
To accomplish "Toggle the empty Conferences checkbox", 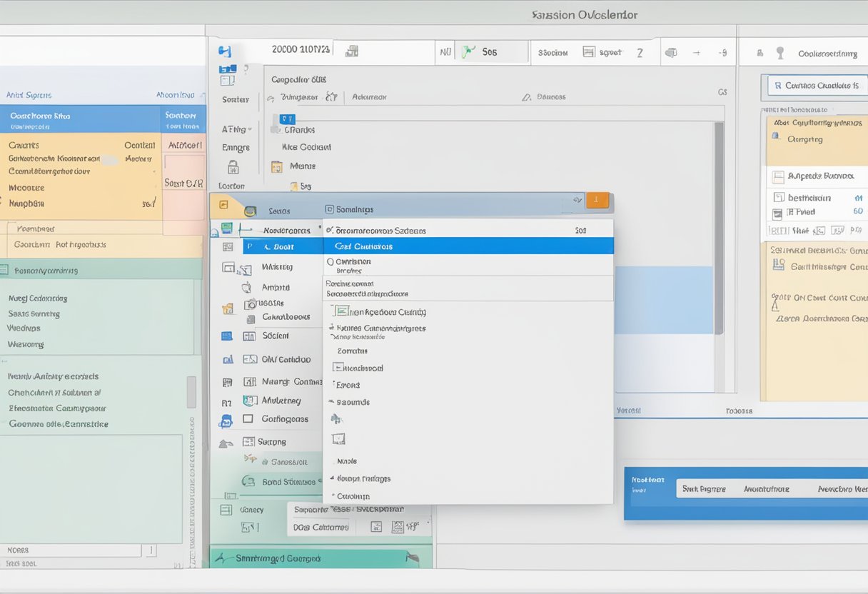I will (x=248, y=420).
